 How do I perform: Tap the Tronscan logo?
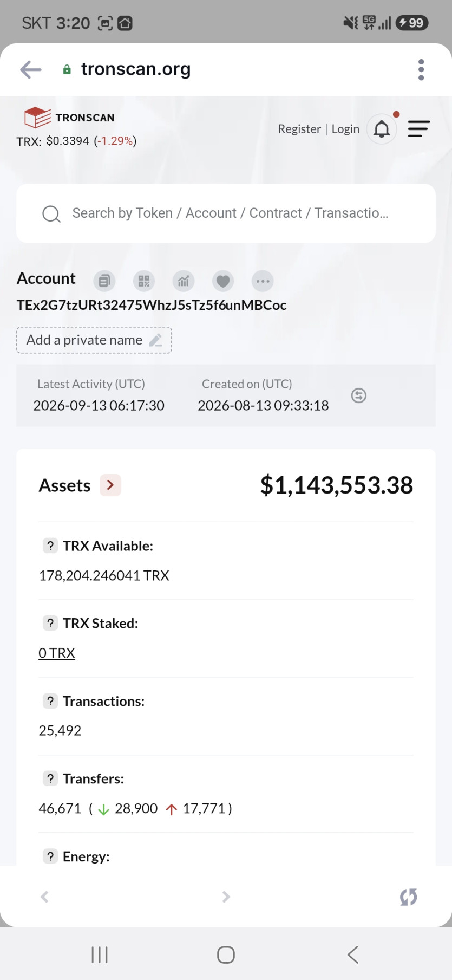[70, 117]
